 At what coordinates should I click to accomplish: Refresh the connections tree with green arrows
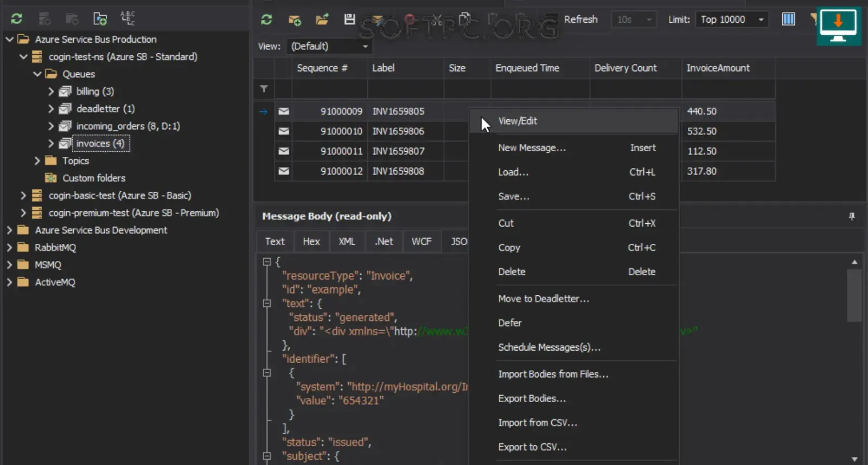click(17, 19)
